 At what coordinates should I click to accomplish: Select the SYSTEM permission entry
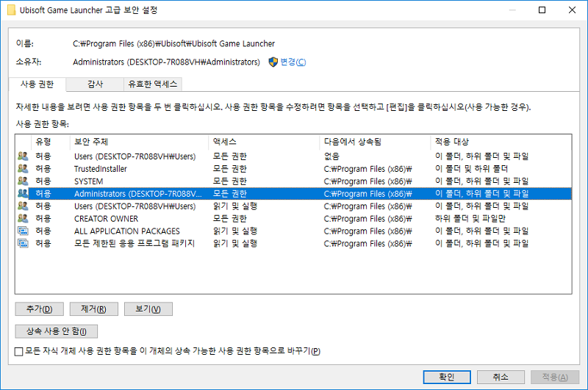[x=293, y=181]
